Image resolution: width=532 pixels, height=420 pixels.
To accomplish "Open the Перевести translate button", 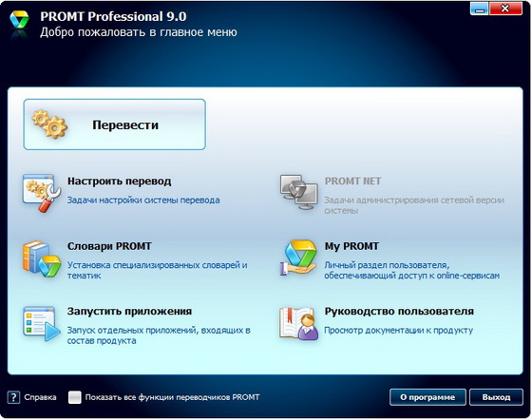I will click(114, 124).
